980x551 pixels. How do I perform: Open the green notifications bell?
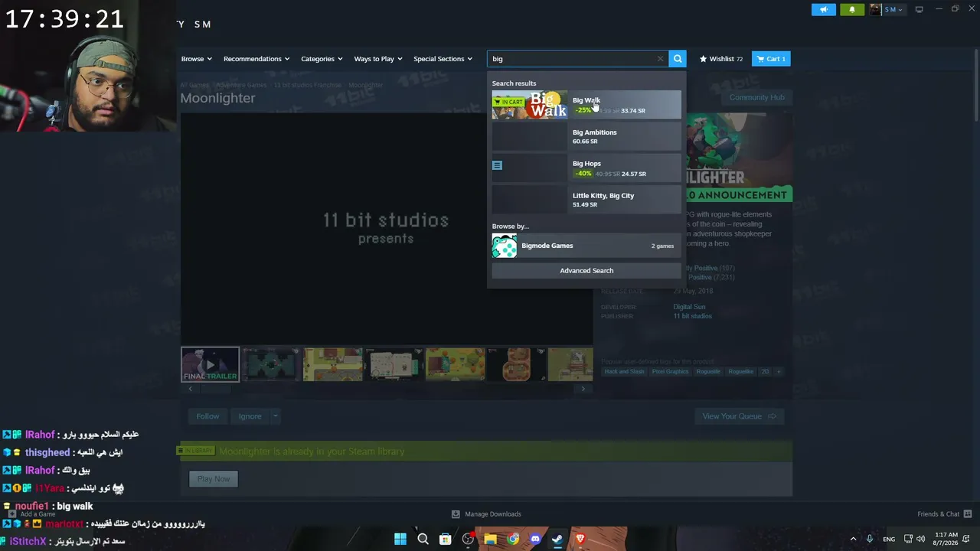click(x=852, y=9)
